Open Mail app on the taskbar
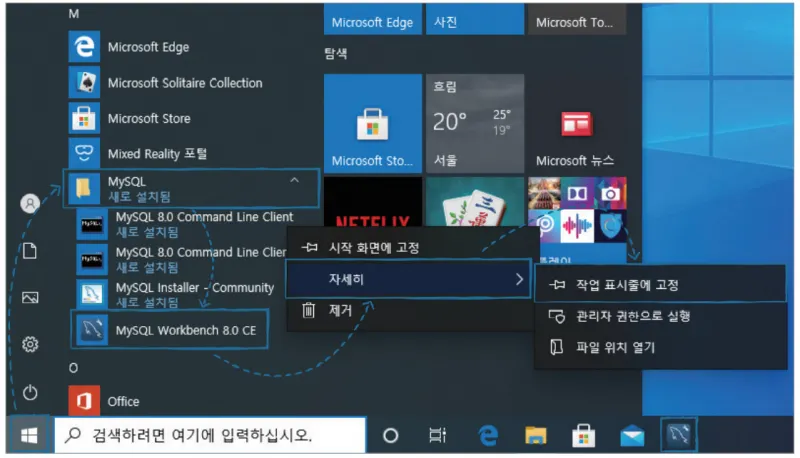Image resolution: width=800 pixels, height=458 pixels. 632,437
